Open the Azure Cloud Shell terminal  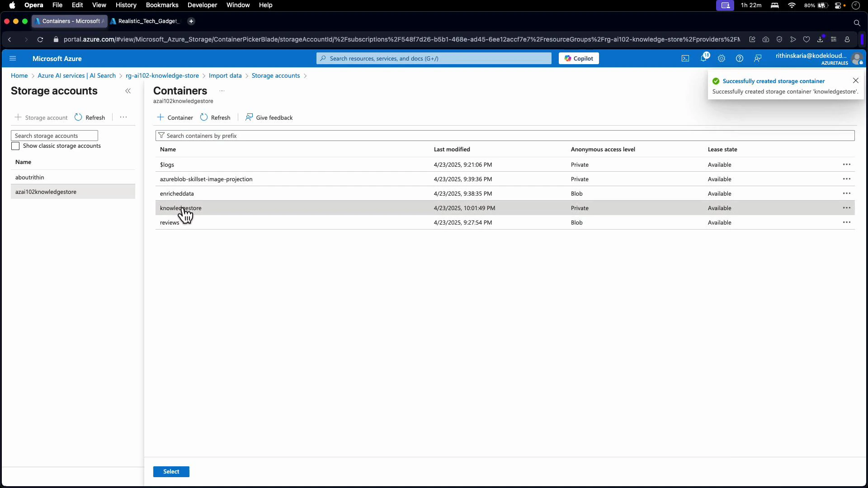coord(685,58)
